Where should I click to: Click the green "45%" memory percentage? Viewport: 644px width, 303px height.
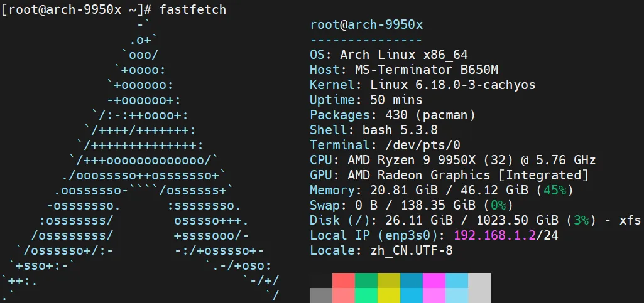(554, 190)
